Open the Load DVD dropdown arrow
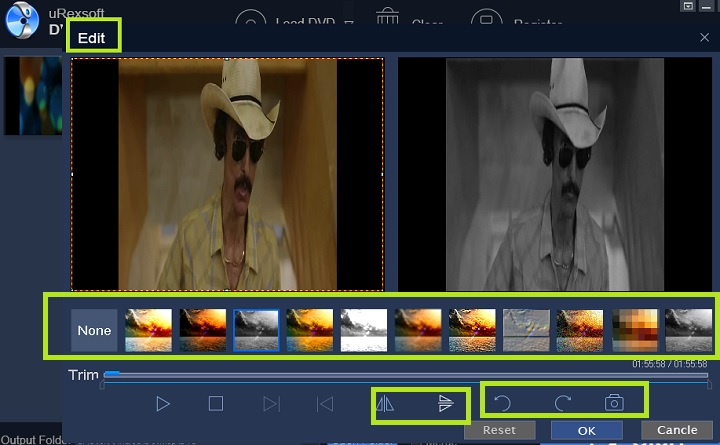The image size is (720, 445). [x=349, y=21]
